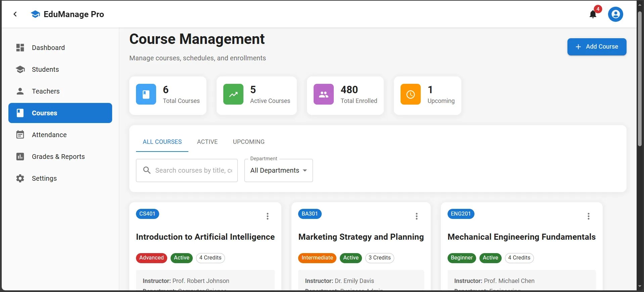644x292 pixels.
Task: Open the Attendance page
Action: 60,135
